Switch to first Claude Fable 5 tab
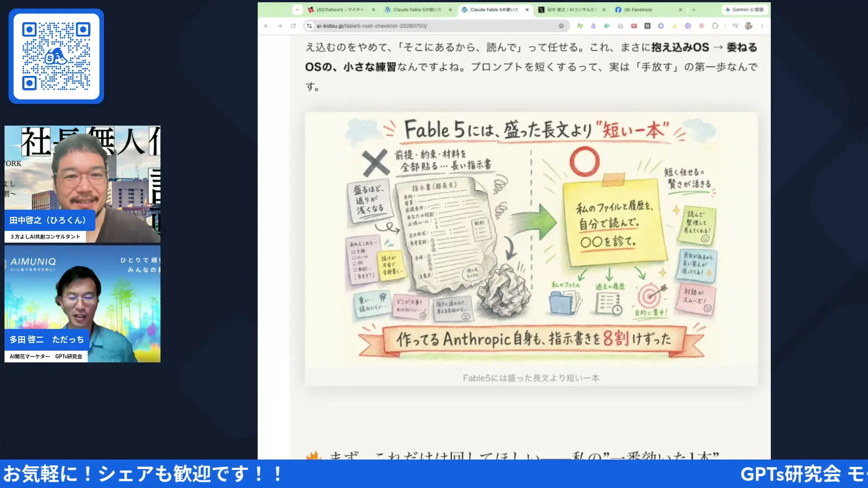Screen dimensions: 868x488 (x=418, y=9)
